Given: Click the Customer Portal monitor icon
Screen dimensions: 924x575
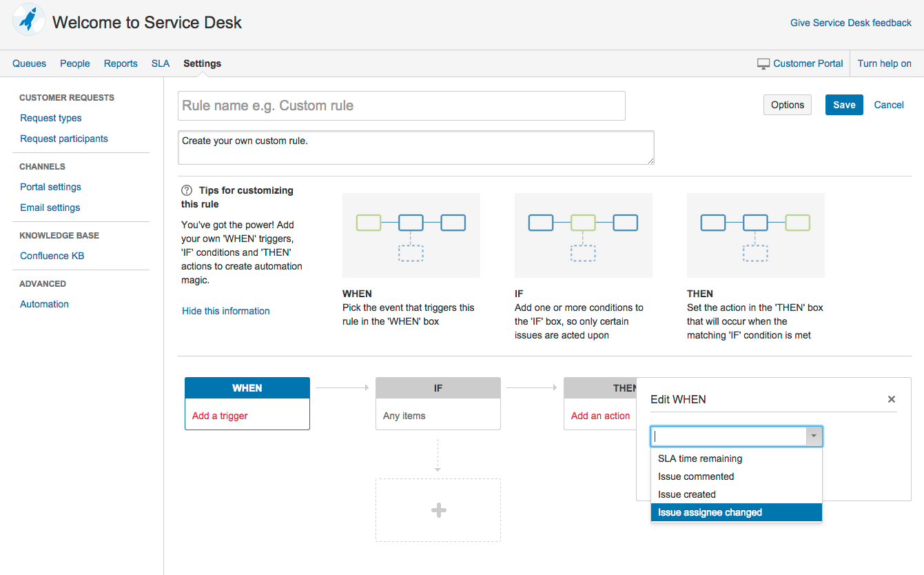Looking at the screenshot, I should tap(763, 63).
